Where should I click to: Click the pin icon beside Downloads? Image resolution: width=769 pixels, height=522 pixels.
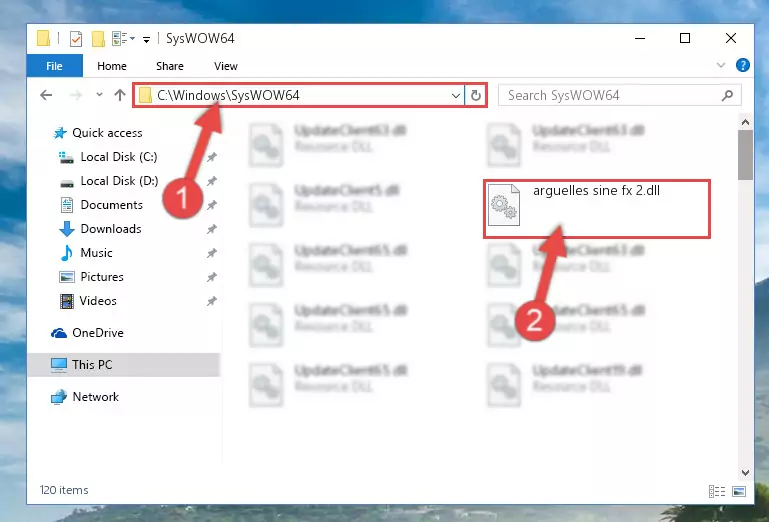click(211, 229)
